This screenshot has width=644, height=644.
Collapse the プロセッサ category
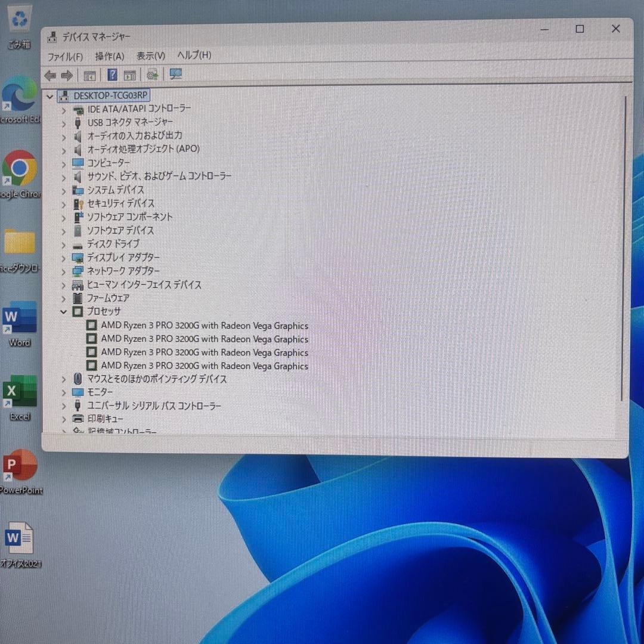point(64,311)
